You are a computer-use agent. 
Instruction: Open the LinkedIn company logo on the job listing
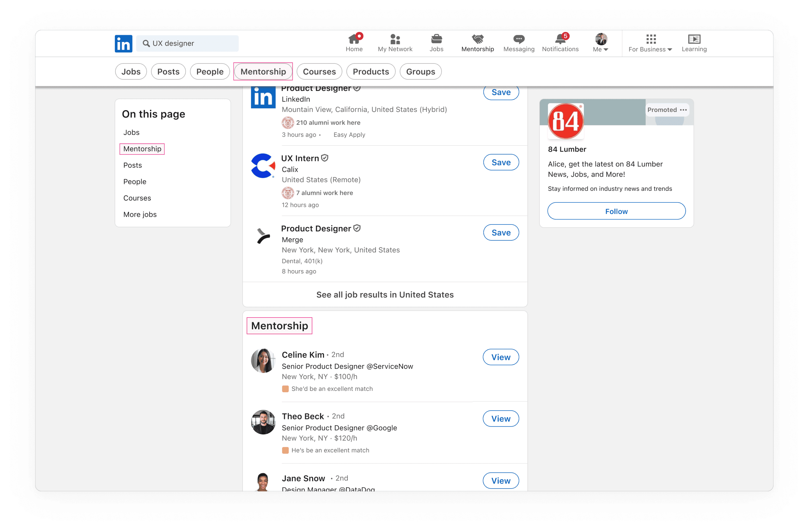[x=263, y=97]
